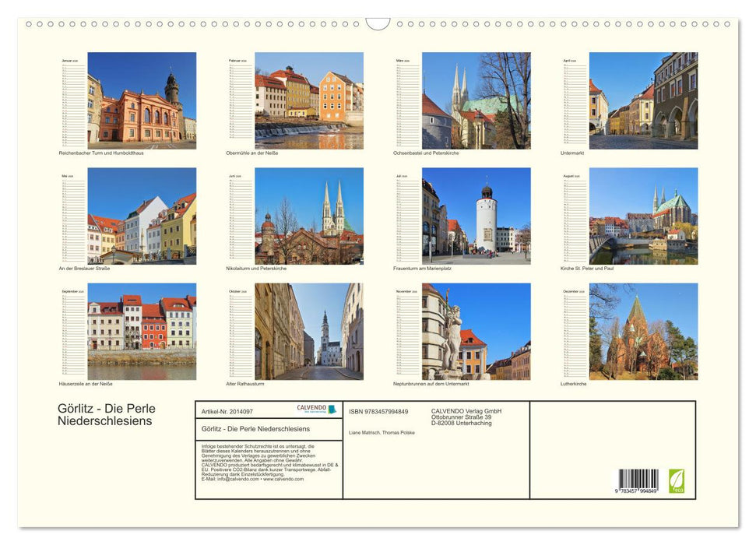Viewport: 756px width, 545px height.
Task: Click the CALVENDO logo in the info box
Action: [x=316, y=410]
